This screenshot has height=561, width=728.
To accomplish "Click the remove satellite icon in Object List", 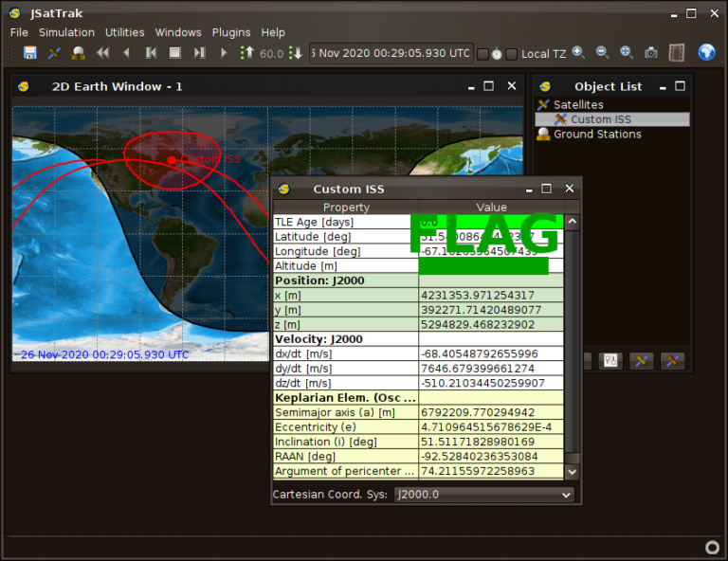I will coord(672,361).
